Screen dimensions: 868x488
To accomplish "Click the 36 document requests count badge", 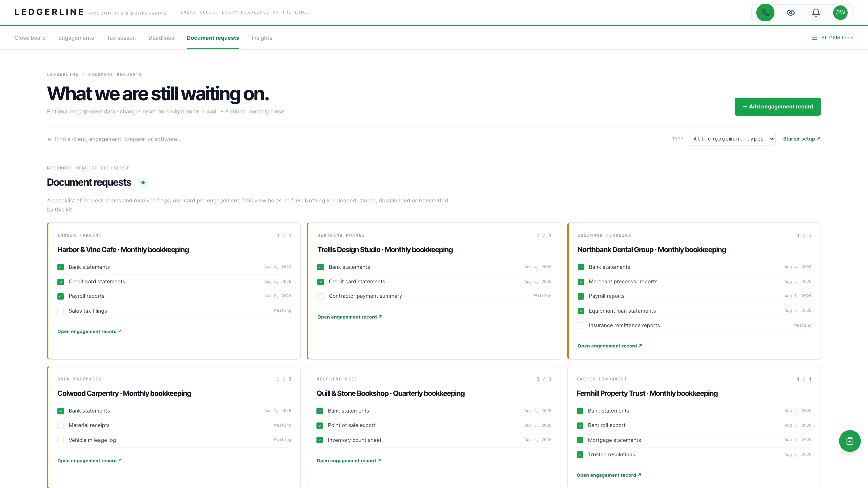I will 143,183.
